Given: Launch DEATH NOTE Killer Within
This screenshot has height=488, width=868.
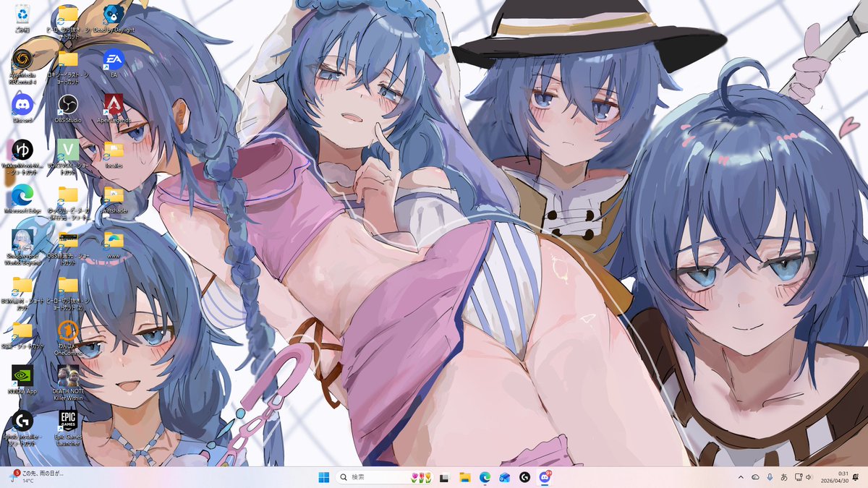Looking at the screenshot, I should [68, 382].
